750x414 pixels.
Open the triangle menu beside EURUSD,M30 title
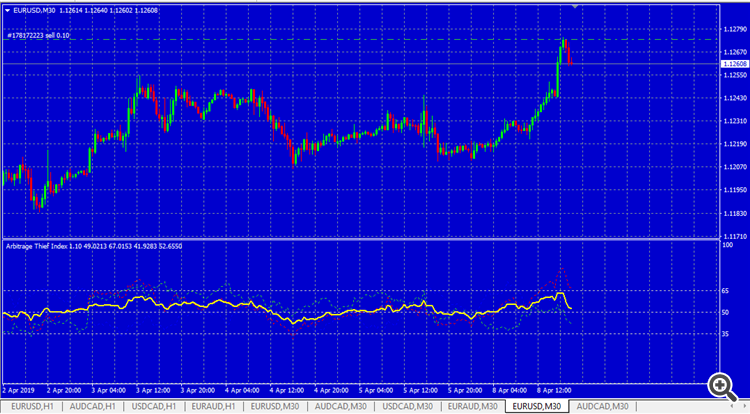coord(8,11)
